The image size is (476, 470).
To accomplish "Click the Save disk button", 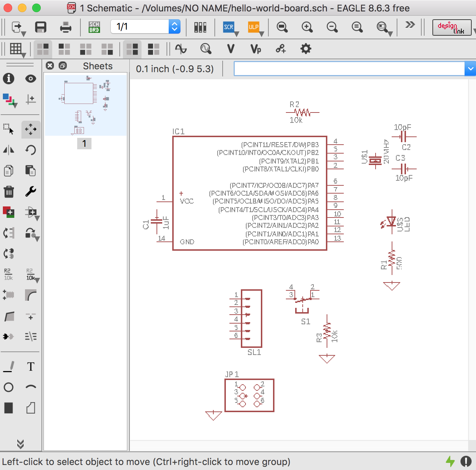I will click(x=41, y=27).
